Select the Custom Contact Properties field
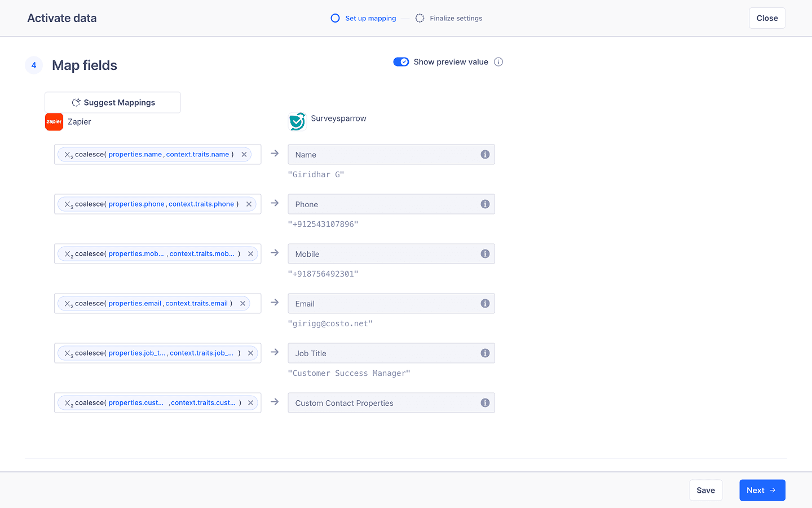The height and width of the screenshot is (508, 812). coord(391,403)
